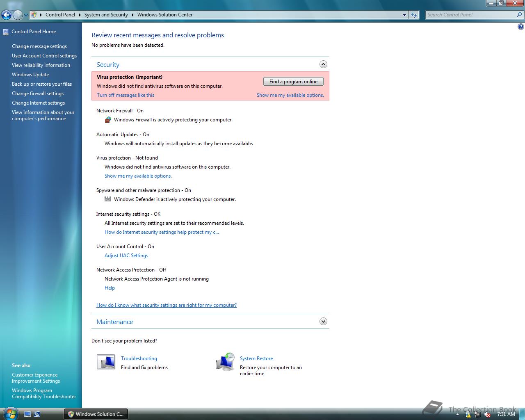Open Back up or restore your files

pyautogui.click(x=42, y=84)
